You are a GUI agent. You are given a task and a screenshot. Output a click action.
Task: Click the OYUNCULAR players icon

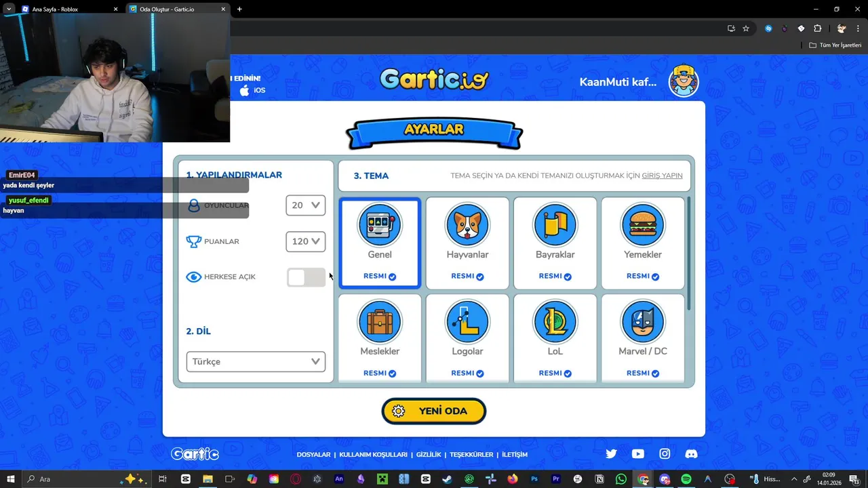click(x=194, y=205)
